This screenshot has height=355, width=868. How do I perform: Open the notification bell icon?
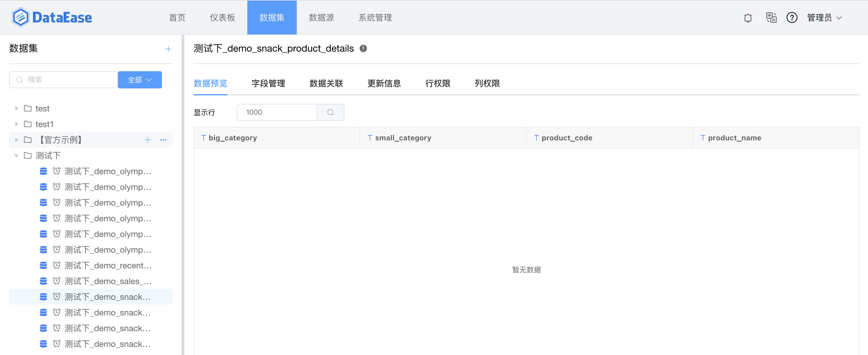748,18
